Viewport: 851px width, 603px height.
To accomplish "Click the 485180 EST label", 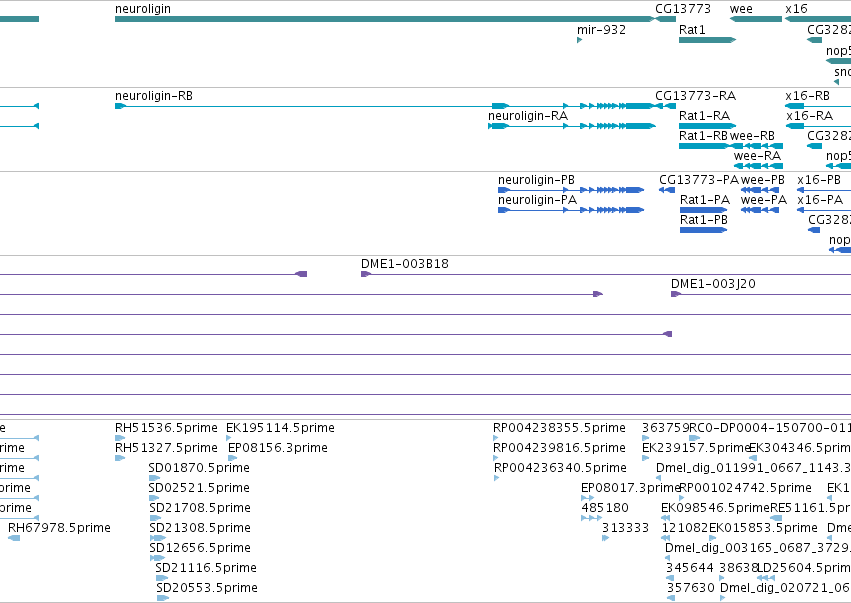I will pos(605,509).
